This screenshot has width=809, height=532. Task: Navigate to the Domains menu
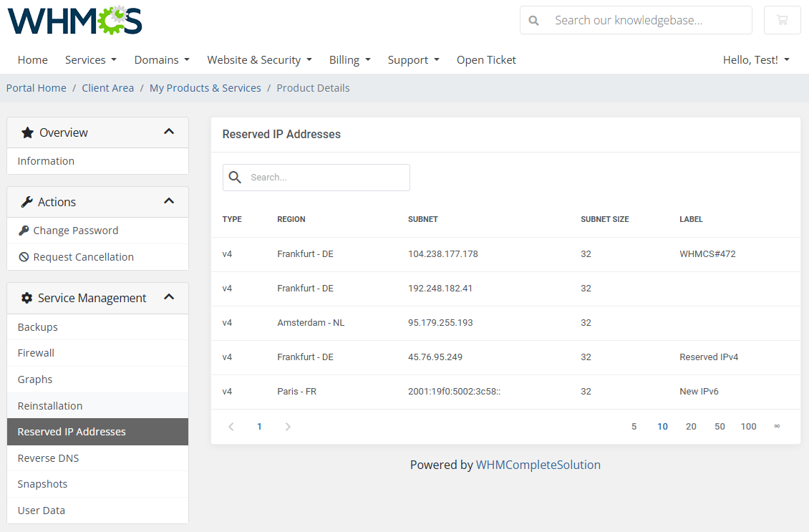[x=161, y=60]
